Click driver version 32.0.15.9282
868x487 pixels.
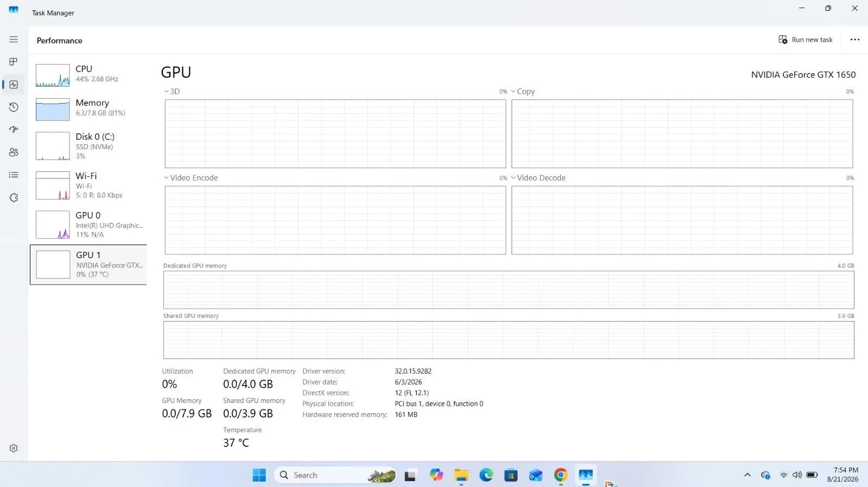[413, 371]
